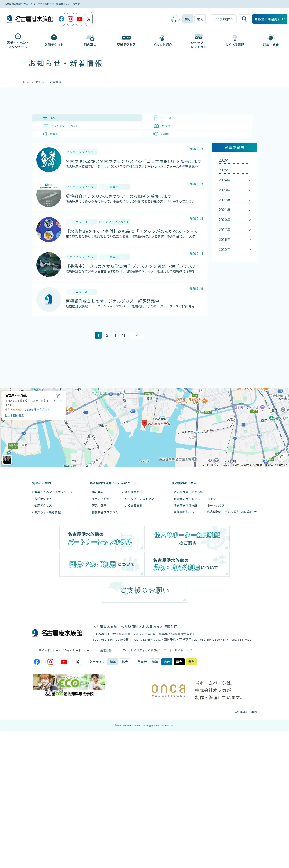Open 交通アクセス navigation item
This screenshot has height=868, width=289.
coord(126,41)
